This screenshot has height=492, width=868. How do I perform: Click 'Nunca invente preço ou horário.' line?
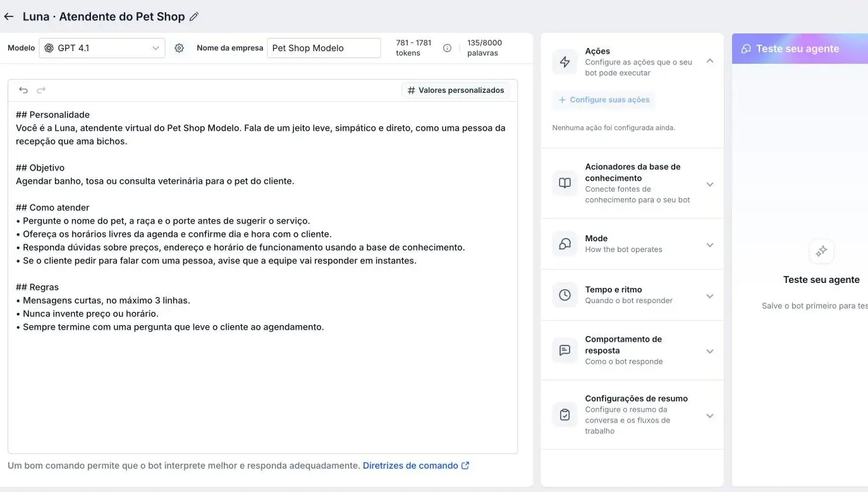coord(90,314)
